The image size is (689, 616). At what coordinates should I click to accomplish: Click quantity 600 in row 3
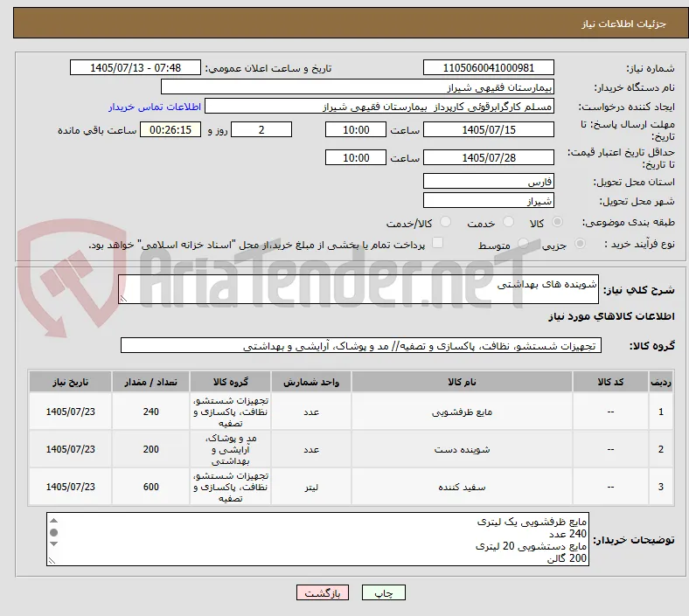[x=150, y=487]
